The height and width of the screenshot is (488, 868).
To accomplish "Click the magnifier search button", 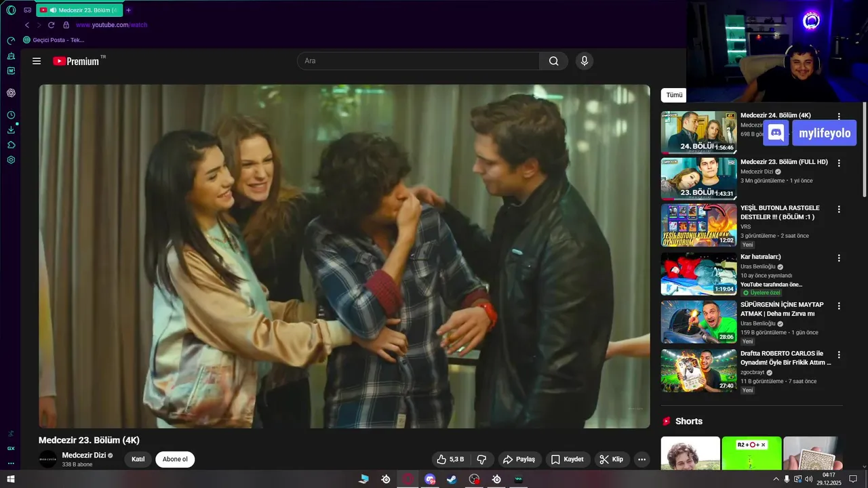I will tap(554, 61).
